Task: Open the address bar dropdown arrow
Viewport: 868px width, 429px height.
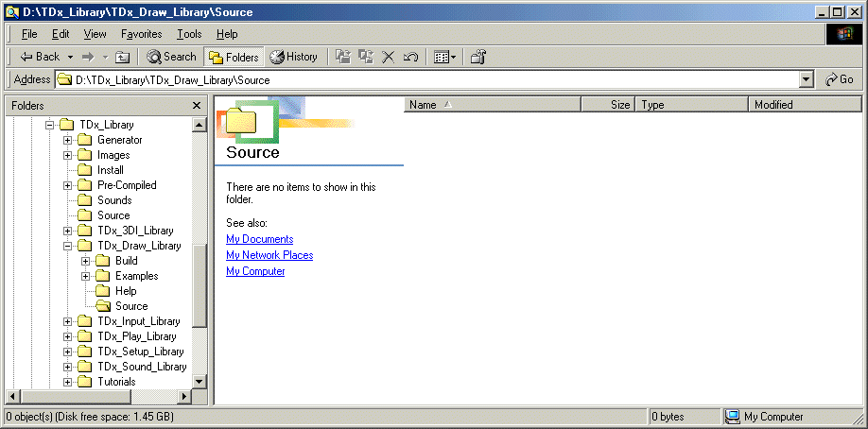Action: pyautogui.click(x=806, y=79)
